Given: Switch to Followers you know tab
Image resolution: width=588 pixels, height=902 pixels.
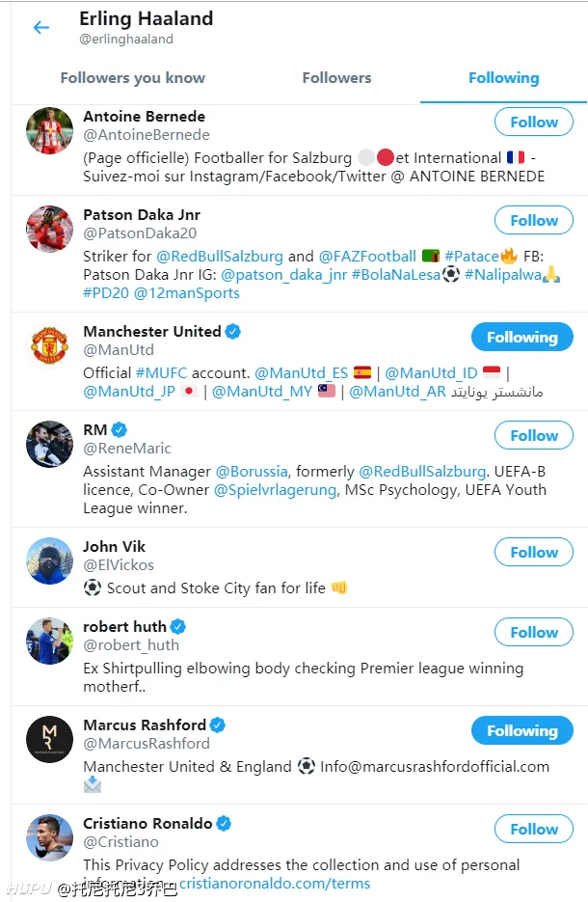Looking at the screenshot, I should tap(133, 78).
